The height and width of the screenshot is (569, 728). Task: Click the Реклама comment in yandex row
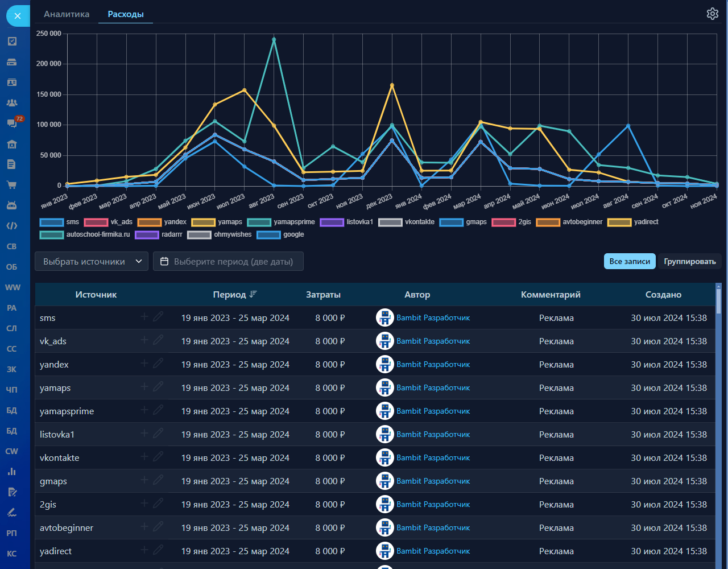(x=556, y=364)
